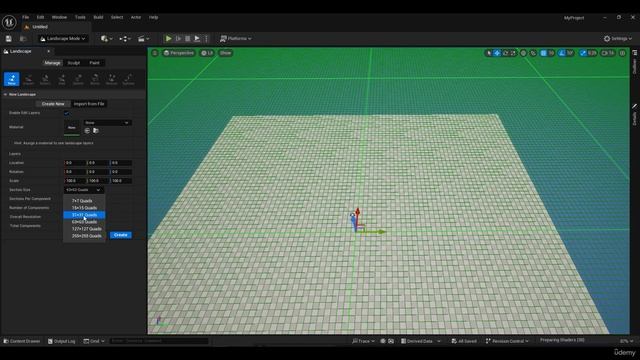The width and height of the screenshot is (640, 360).
Task: Click the Scale Z input field
Action: pyautogui.click(x=121, y=181)
